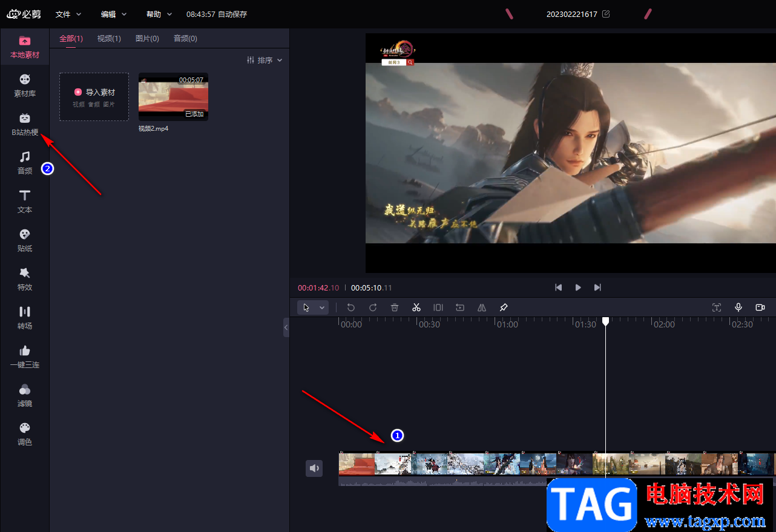
Task: Click the total duration 00:05:10.11
Action: point(372,288)
